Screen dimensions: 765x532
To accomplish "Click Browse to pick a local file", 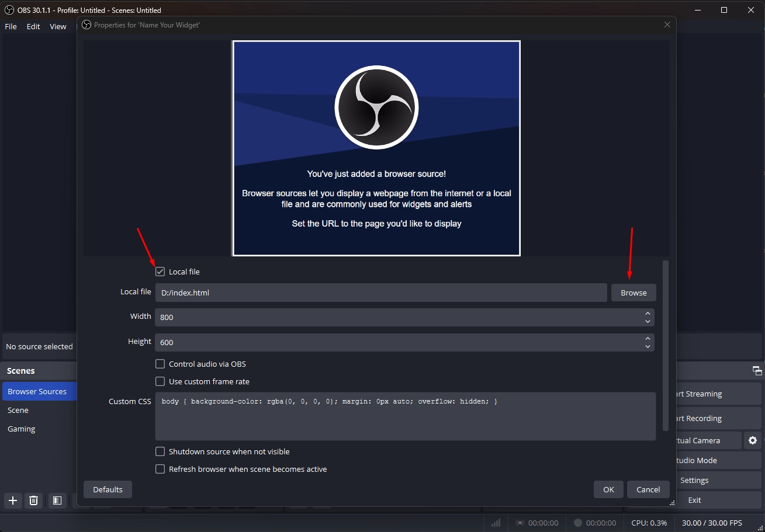I will pos(634,293).
